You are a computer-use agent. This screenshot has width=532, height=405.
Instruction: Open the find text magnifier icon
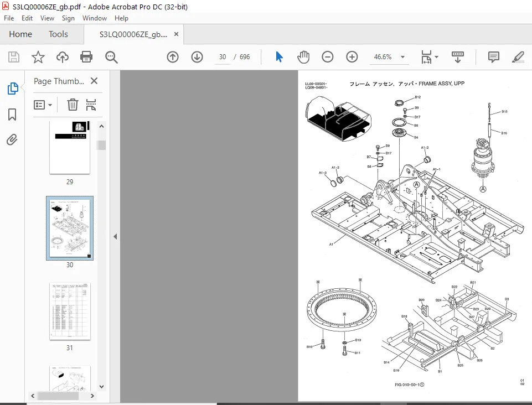[111, 58]
